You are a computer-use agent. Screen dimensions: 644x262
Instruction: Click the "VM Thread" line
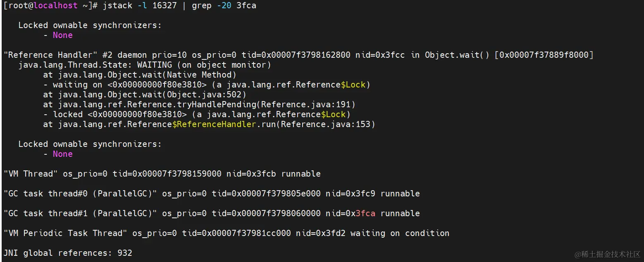pyautogui.click(x=162, y=174)
